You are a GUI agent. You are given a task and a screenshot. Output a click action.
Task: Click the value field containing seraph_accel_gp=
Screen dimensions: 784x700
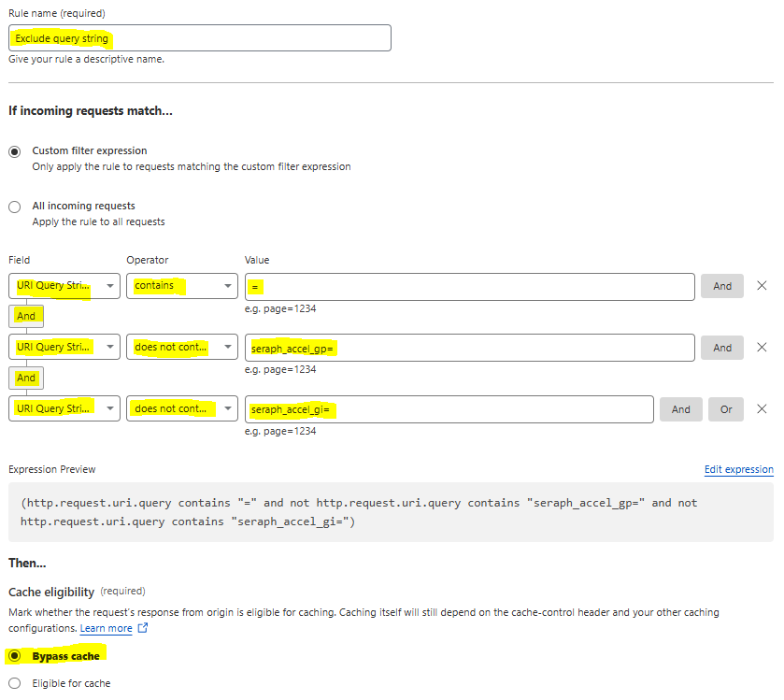[469, 348]
